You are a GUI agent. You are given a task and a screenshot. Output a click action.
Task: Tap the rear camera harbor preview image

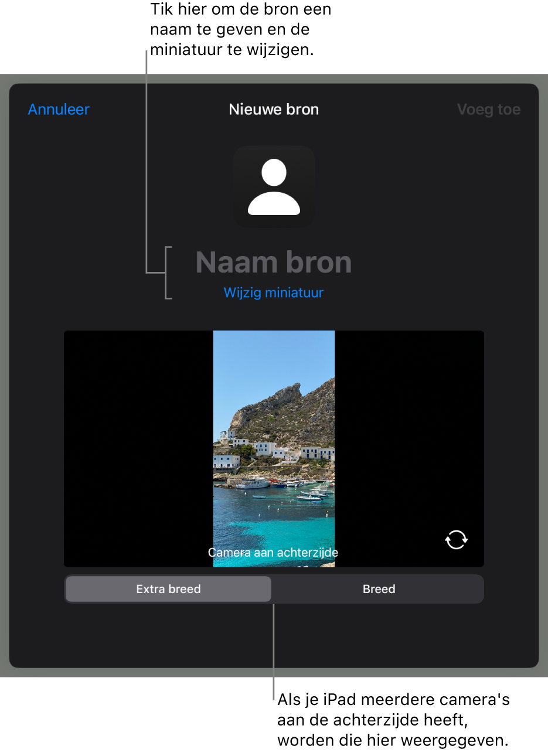click(274, 448)
